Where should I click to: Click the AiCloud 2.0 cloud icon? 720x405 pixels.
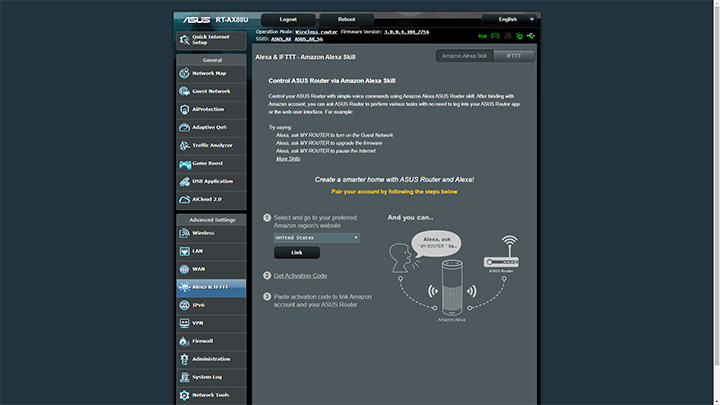pyautogui.click(x=185, y=199)
